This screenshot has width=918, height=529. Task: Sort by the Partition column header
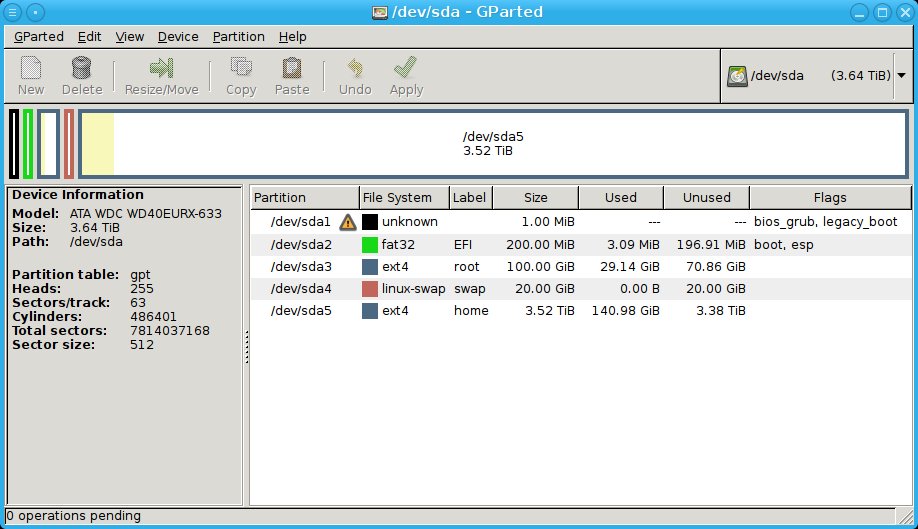(304, 198)
